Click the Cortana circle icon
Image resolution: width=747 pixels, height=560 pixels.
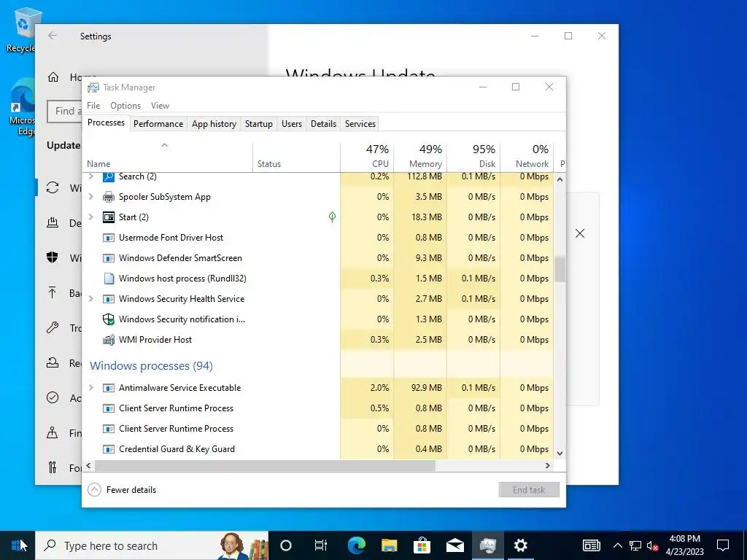(286, 545)
